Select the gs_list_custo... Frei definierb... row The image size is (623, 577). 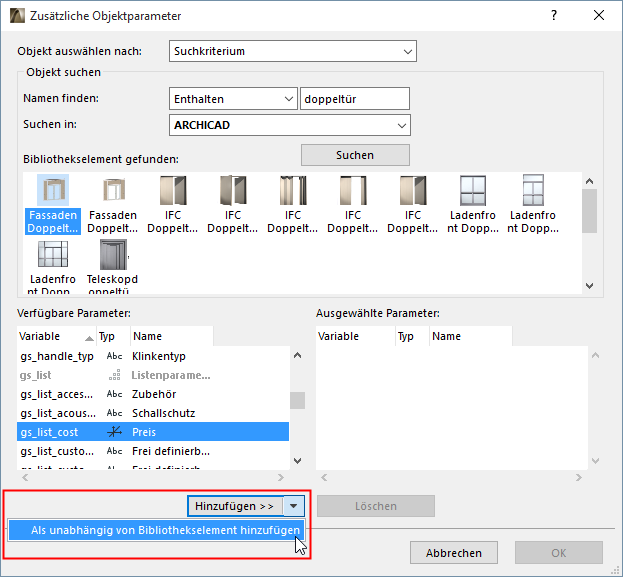point(153,451)
